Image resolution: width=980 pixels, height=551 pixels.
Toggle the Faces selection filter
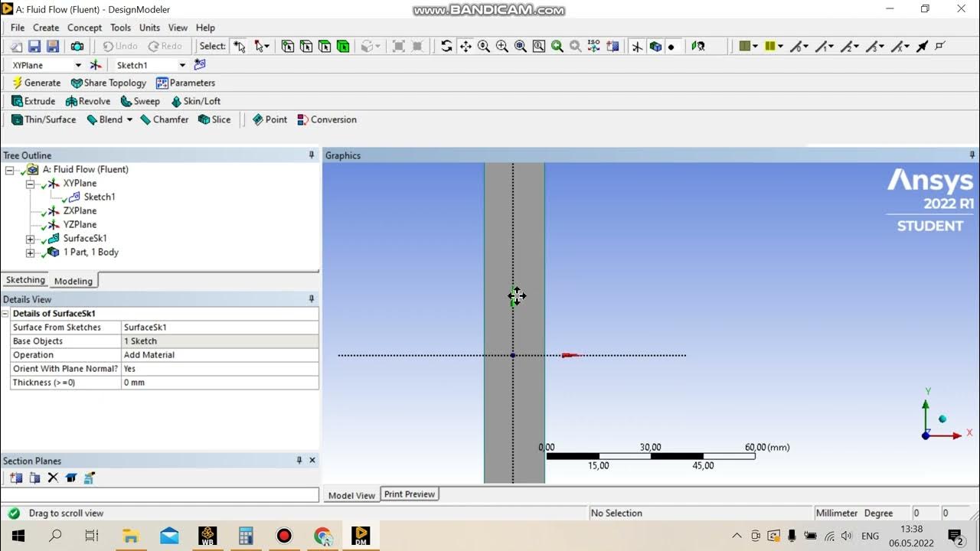tap(325, 47)
